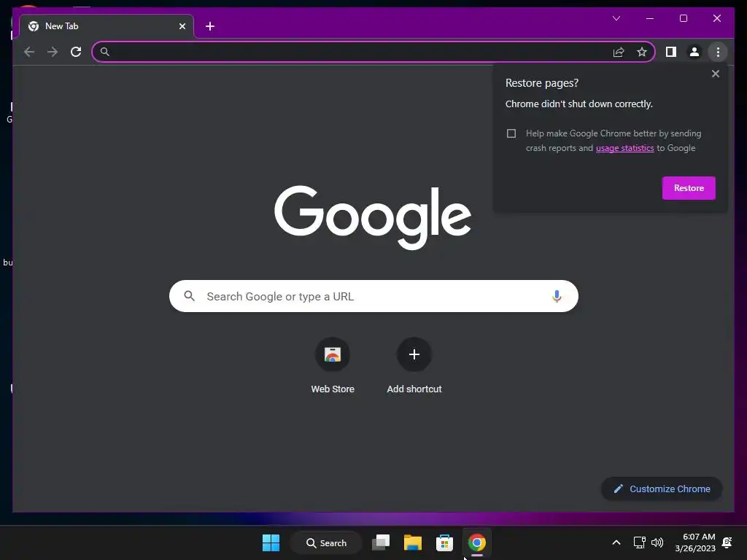Dismiss the Restore pages popup
The height and width of the screenshot is (560, 747).
tap(715, 74)
